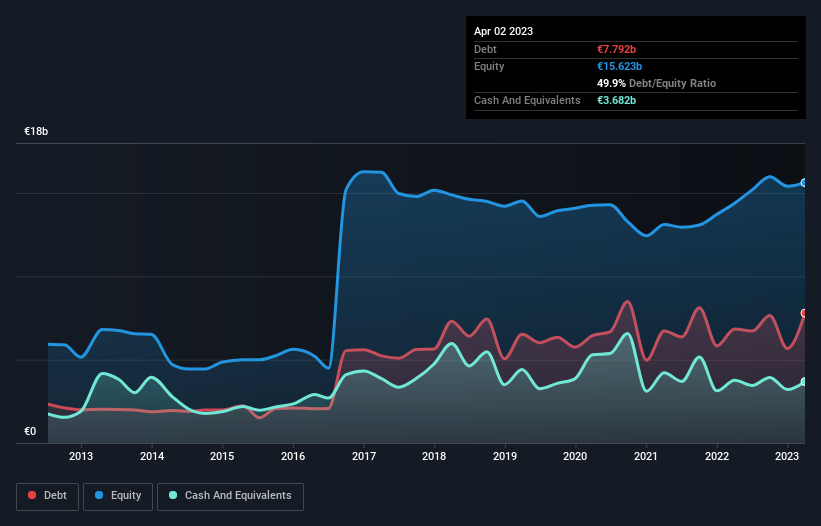Click the €7.792b debt value
Viewport: 821px width, 526px height.
point(616,49)
